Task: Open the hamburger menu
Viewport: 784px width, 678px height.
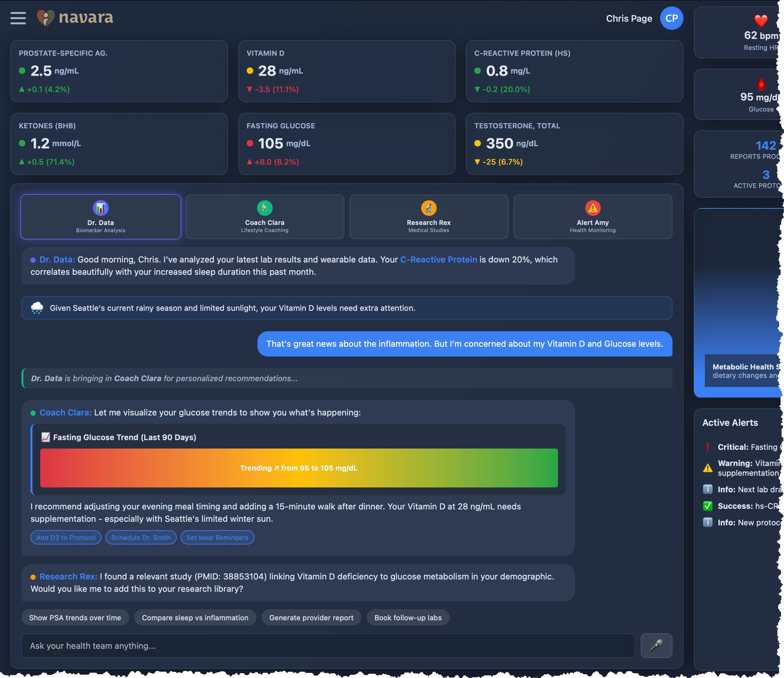Action: 18,18
